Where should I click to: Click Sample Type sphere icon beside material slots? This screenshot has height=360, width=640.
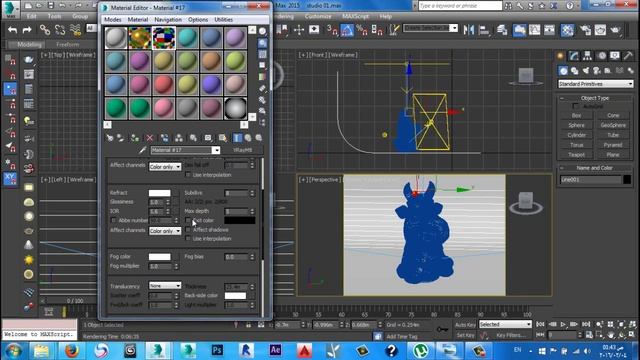[262, 31]
